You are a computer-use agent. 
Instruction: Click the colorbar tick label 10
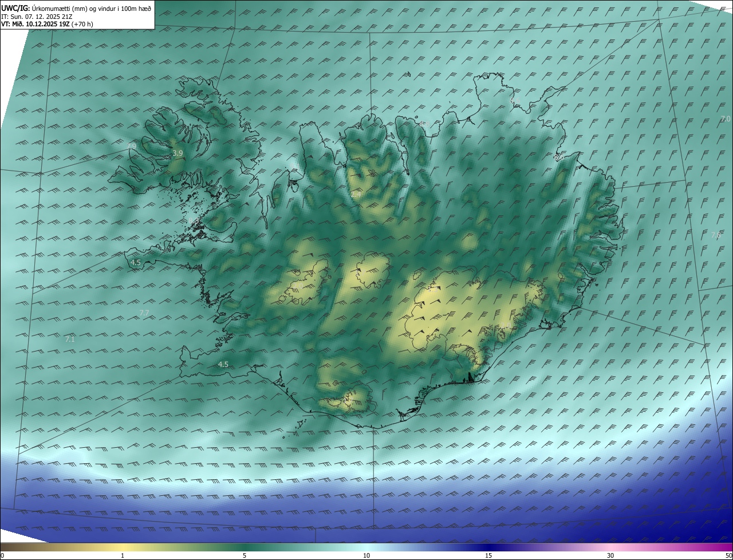366,555
